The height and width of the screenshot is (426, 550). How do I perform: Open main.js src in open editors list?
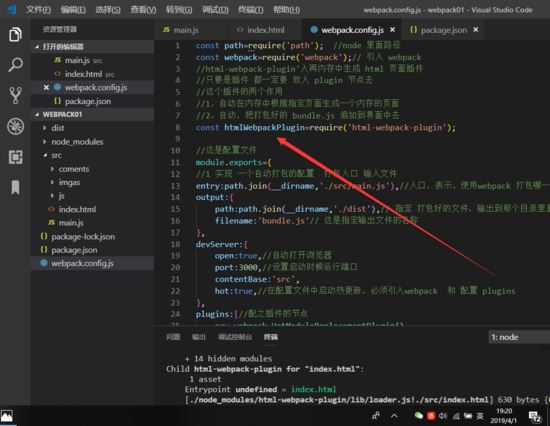(93, 60)
